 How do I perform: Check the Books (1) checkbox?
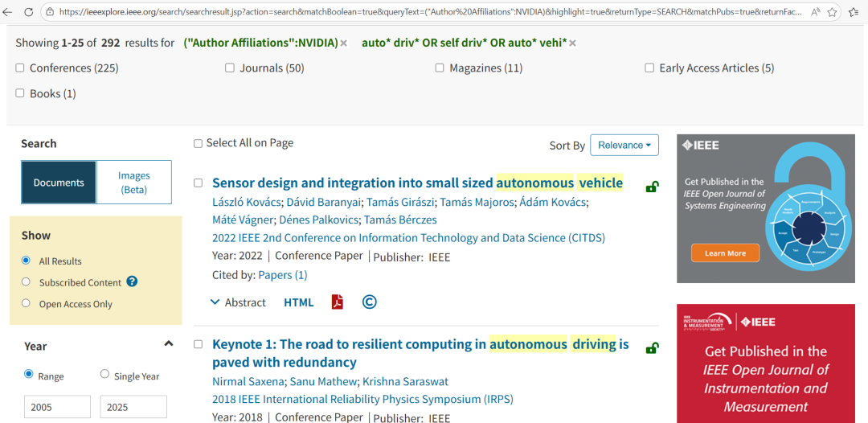[x=20, y=93]
